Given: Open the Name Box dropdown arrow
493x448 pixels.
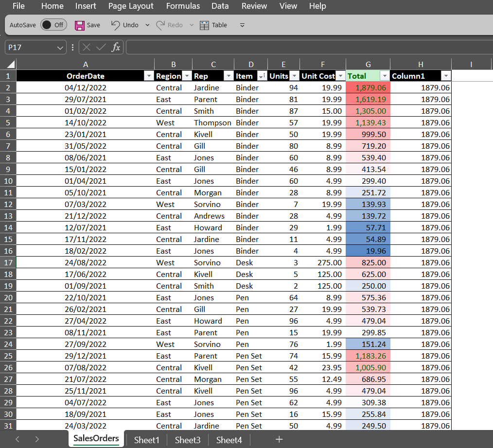Looking at the screenshot, I should coord(60,47).
